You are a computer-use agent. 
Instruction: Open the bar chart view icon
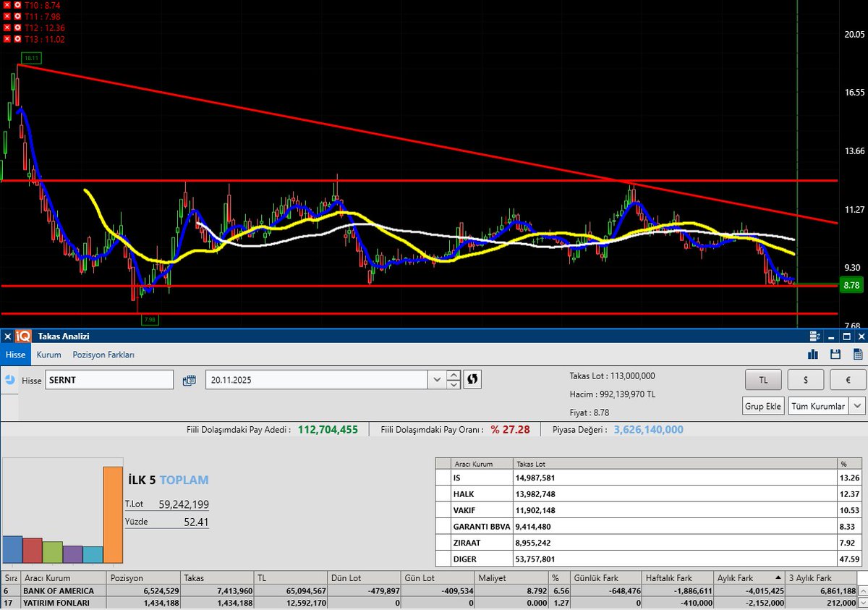pyautogui.click(x=812, y=355)
